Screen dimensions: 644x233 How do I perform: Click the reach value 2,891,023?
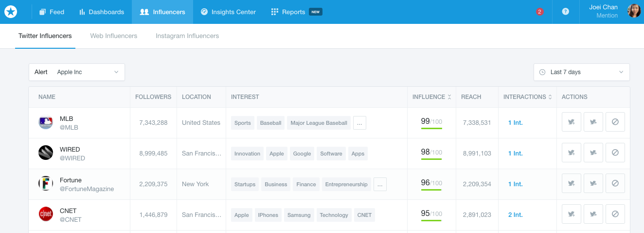pos(477,215)
